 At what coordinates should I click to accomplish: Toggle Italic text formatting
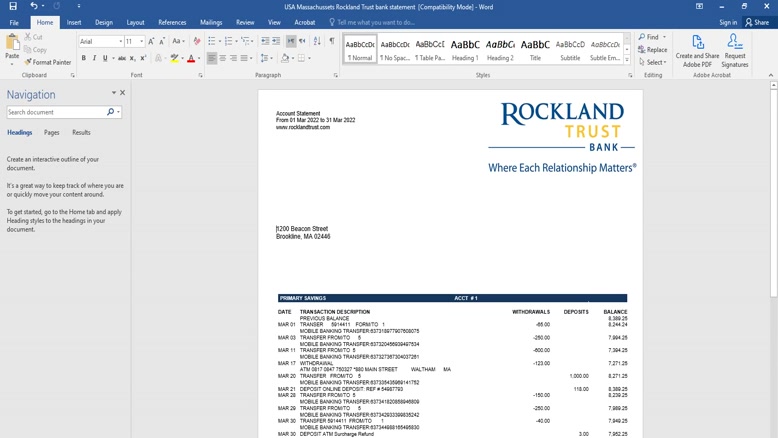pos(95,59)
